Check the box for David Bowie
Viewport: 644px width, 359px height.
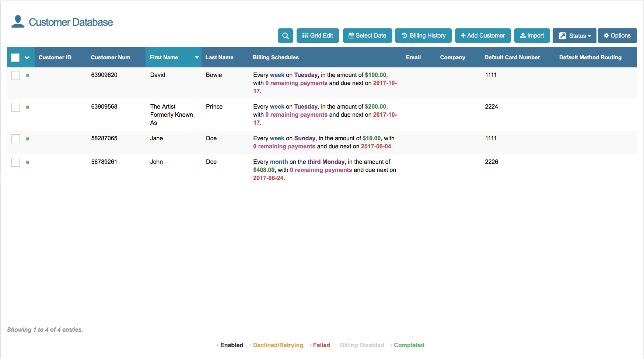tap(15, 75)
